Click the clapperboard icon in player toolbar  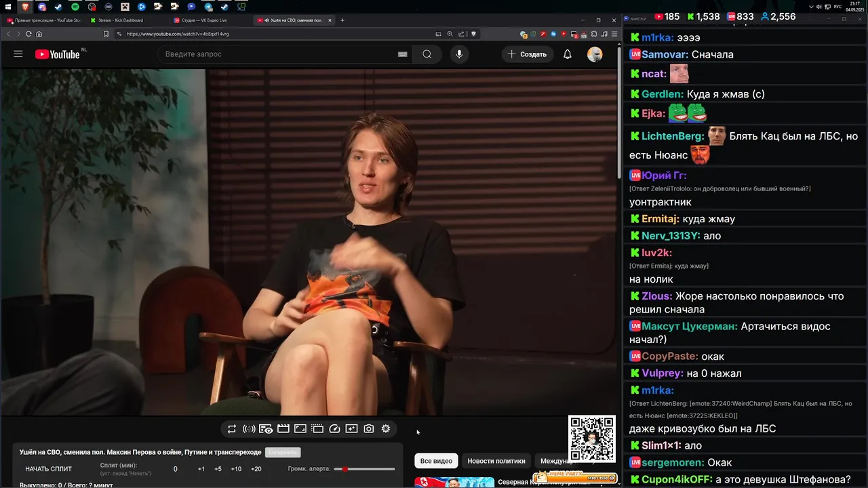pos(283,428)
